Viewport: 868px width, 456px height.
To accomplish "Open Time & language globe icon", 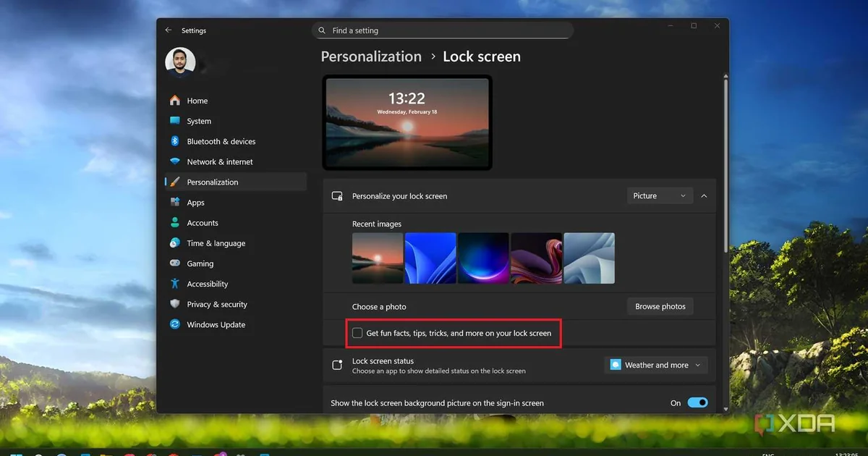I will pyautogui.click(x=175, y=243).
